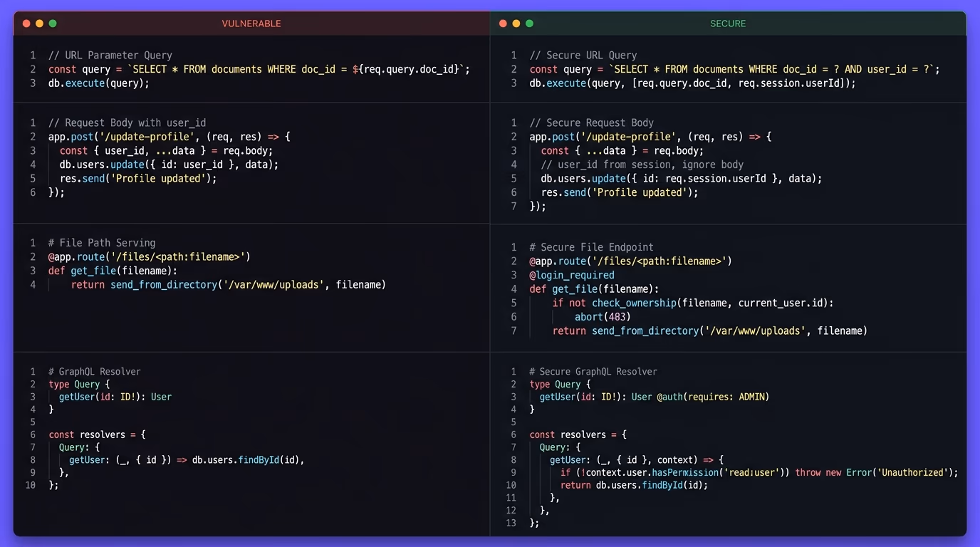This screenshot has width=980, height=547.
Task: Click "res.send('Profile updated');" in SECURE window
Action: (620, 192)
